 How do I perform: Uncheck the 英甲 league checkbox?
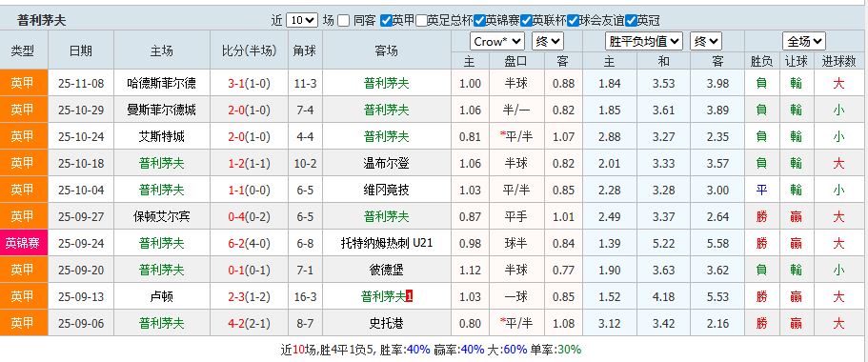[x=386, y=21]
